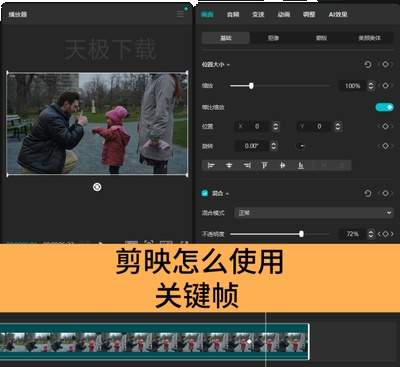The width and height of the screenshot is (400, 367).
Task: Click the scale 100% value field
Action: [x=353, y=86]
